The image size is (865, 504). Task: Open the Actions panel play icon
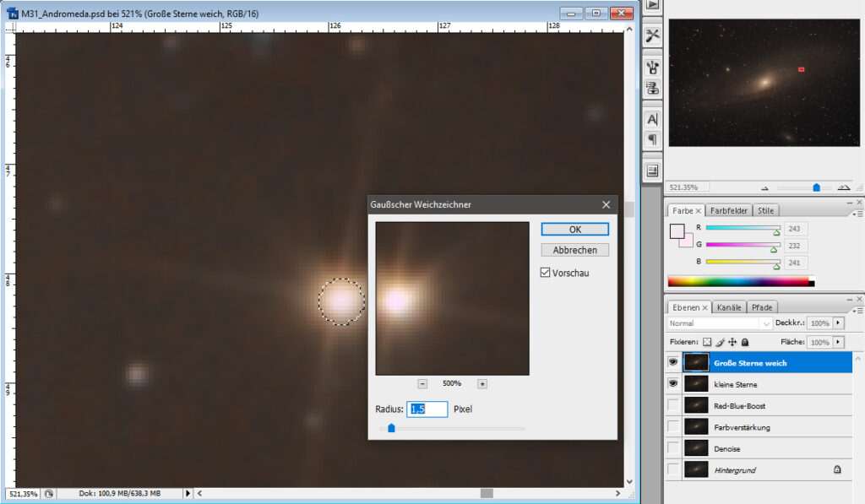click(653, 4)
